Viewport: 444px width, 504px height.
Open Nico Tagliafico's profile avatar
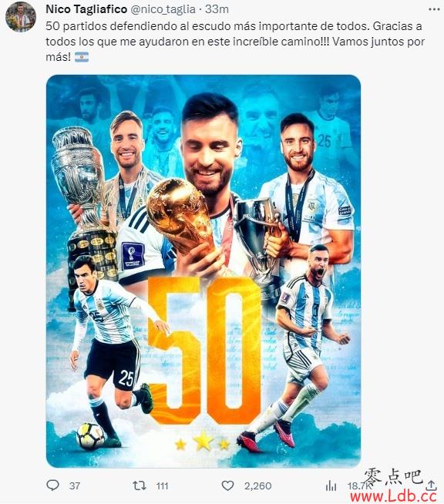(x=20, y=17)
